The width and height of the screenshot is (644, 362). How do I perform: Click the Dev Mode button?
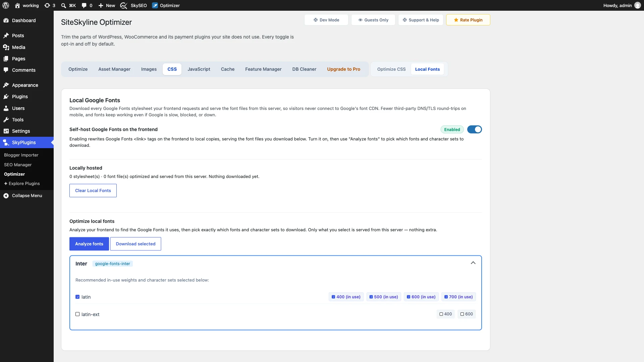(326, 20)
